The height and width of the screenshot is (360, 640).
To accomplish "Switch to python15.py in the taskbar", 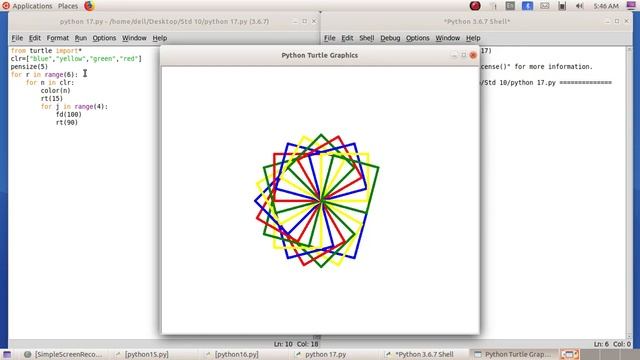I will click(x=142, y=354).
